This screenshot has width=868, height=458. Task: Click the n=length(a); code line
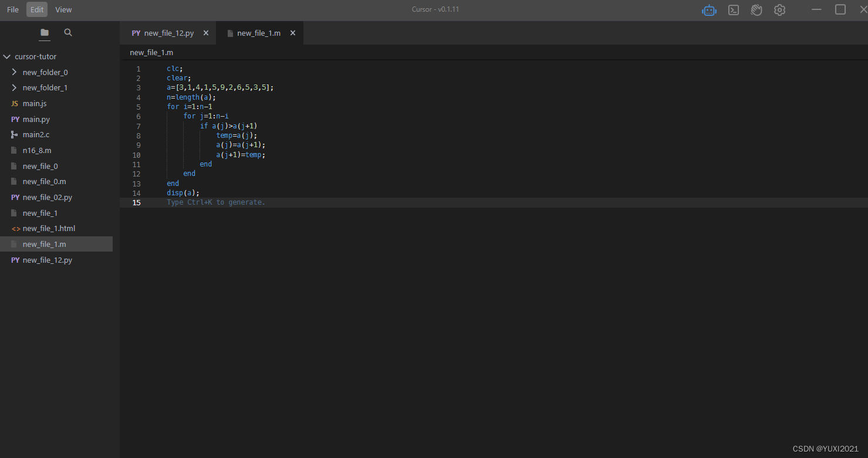(x=191, y=97)
